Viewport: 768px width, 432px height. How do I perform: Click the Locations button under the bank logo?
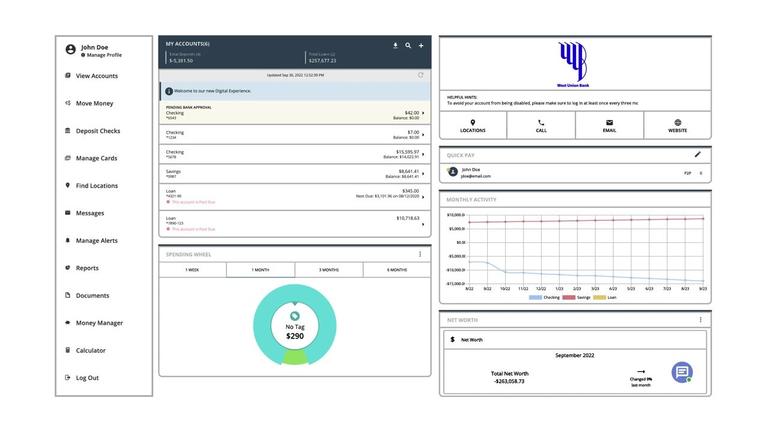click(x=473, y=125)
